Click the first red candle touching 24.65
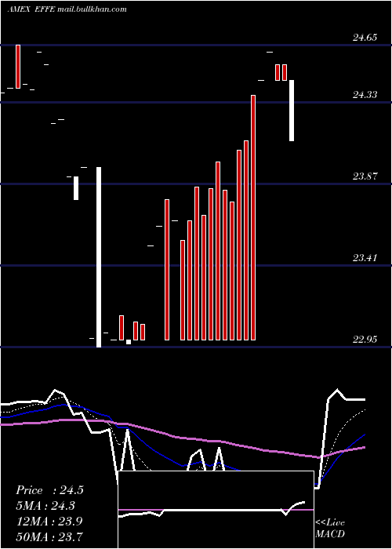 click(18, 67)
